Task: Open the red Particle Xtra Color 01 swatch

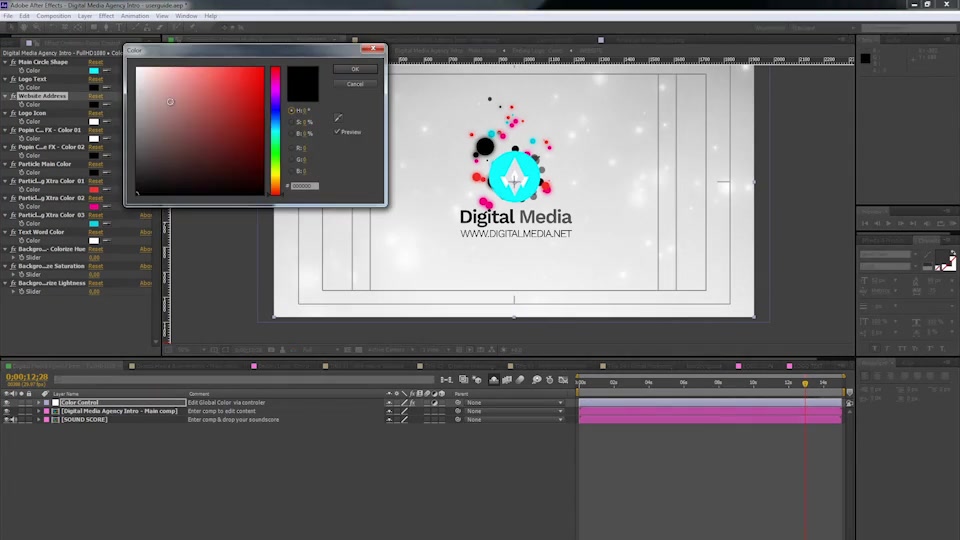Action: pos(94,190)
